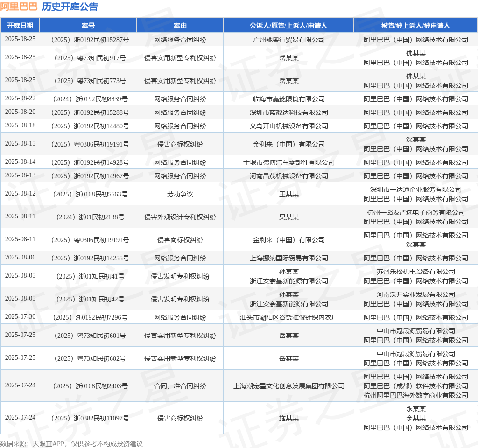478x448 pixels.
Task: Click plaintiff 十堰市德博汽车零部件有限公司
Action: pyautogui.click(x=288, y=162)
